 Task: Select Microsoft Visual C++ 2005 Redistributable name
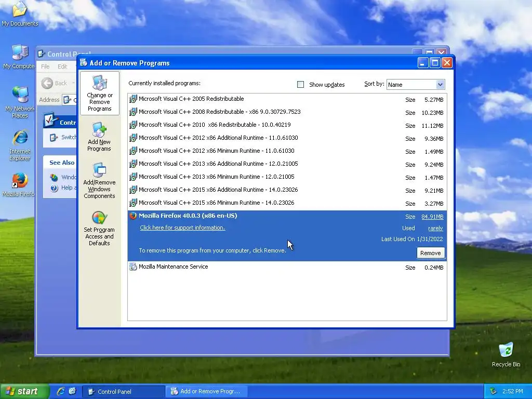coord(191,99)
